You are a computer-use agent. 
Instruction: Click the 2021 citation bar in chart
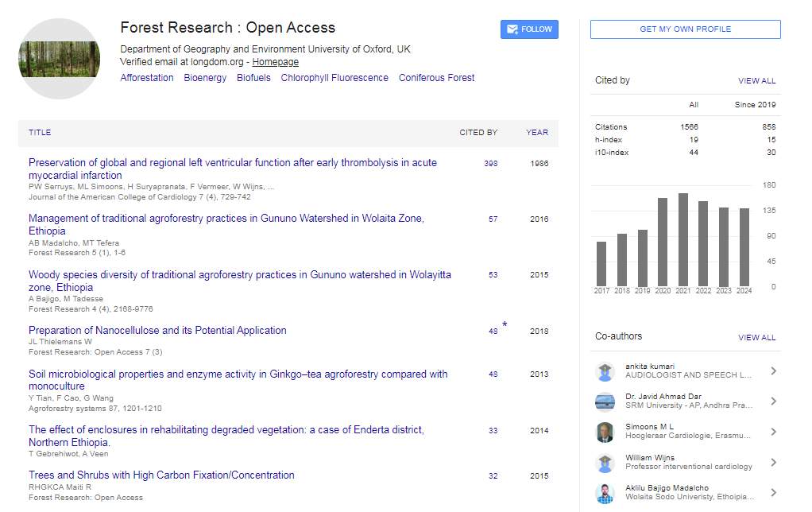[683, 239]
